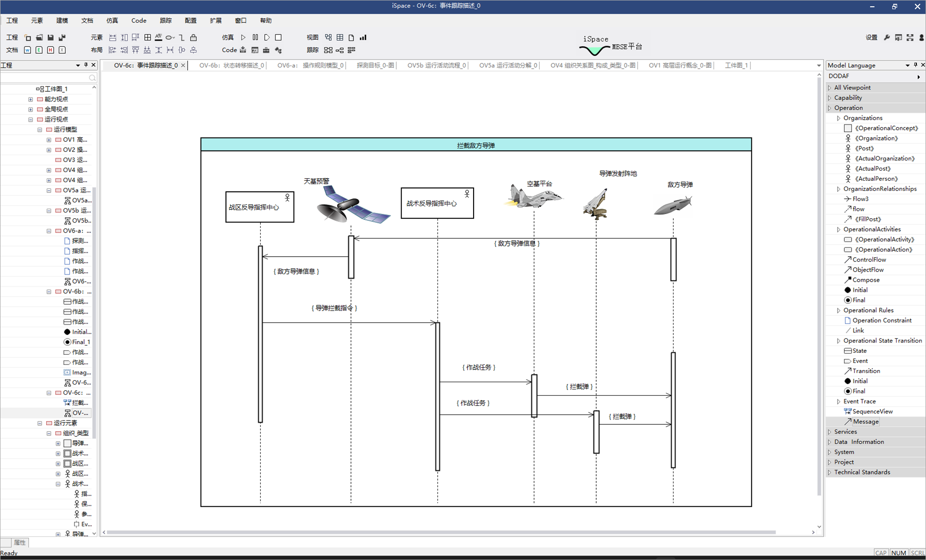Open the DODAF language selector arrow
Viewport: 926px width, 560px height.
pos(919,76)
